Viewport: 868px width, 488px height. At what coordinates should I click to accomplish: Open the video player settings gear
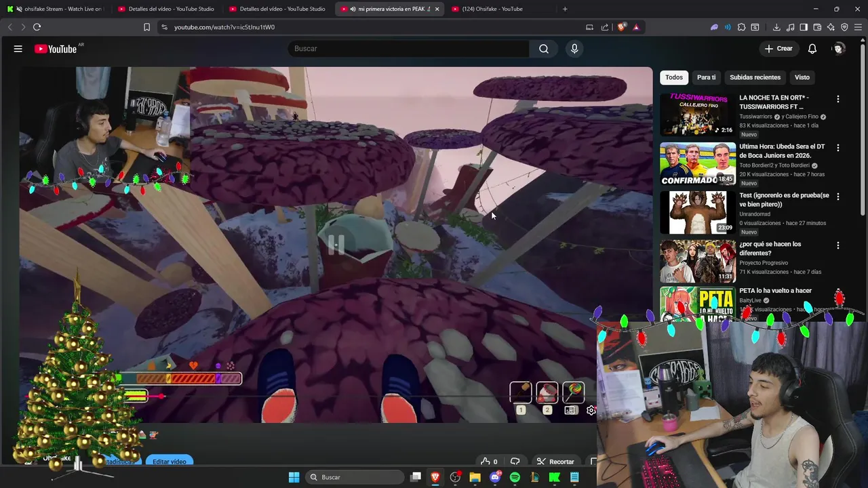(x=591, y=411)
